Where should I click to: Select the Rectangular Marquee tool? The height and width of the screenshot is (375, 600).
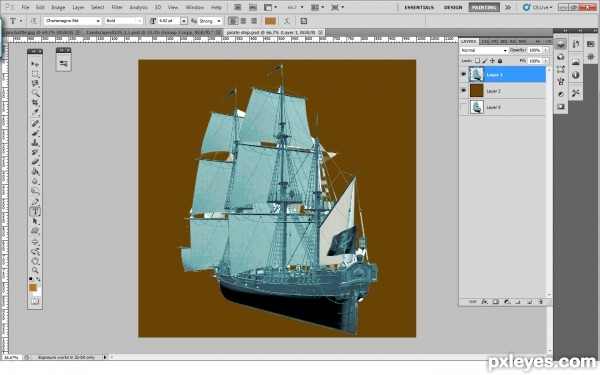click(x=35, y=73)
